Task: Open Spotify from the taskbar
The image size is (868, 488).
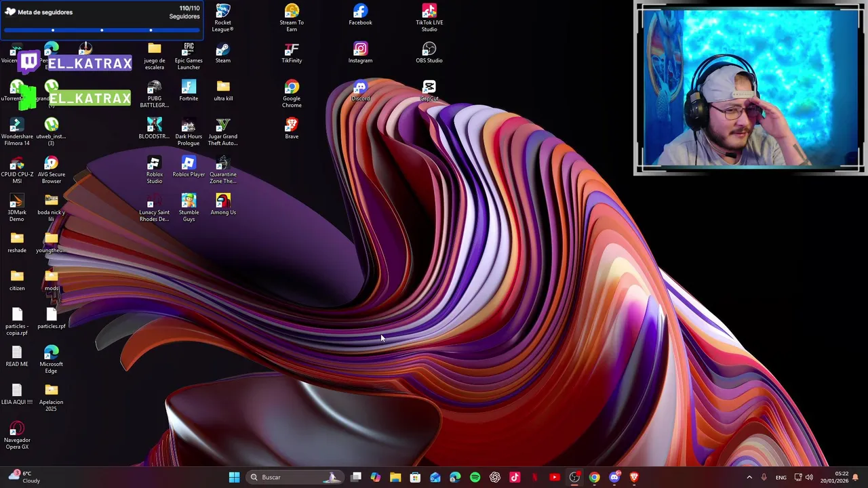Action: (475, 477)
